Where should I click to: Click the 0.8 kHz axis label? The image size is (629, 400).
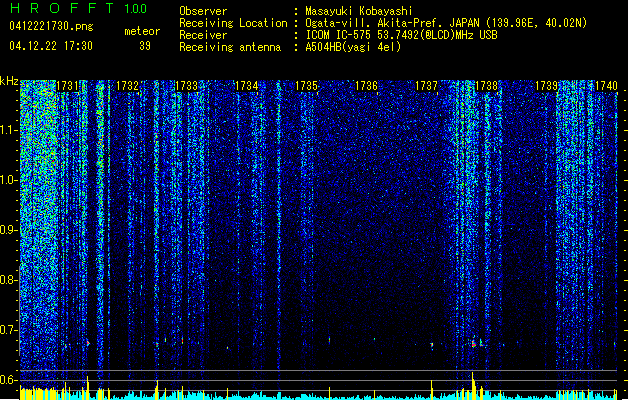coord(8,280)
